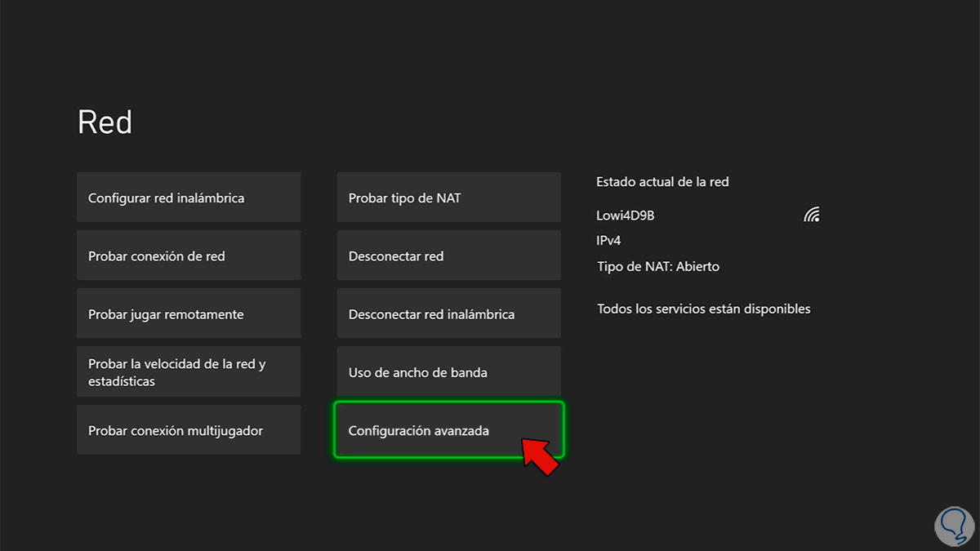Click the IPv4 status label
Viewport: 980px width, 551px height.
(609, 241)
